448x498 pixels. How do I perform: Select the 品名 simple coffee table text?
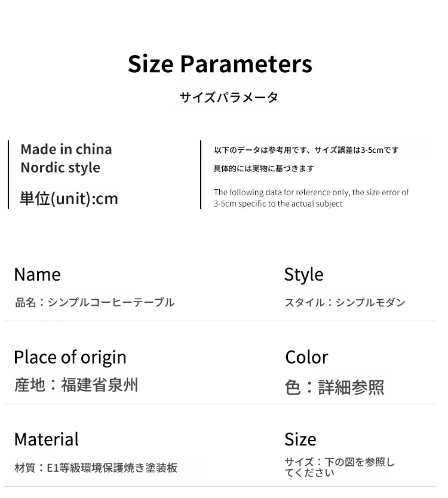tap(94, 302)
